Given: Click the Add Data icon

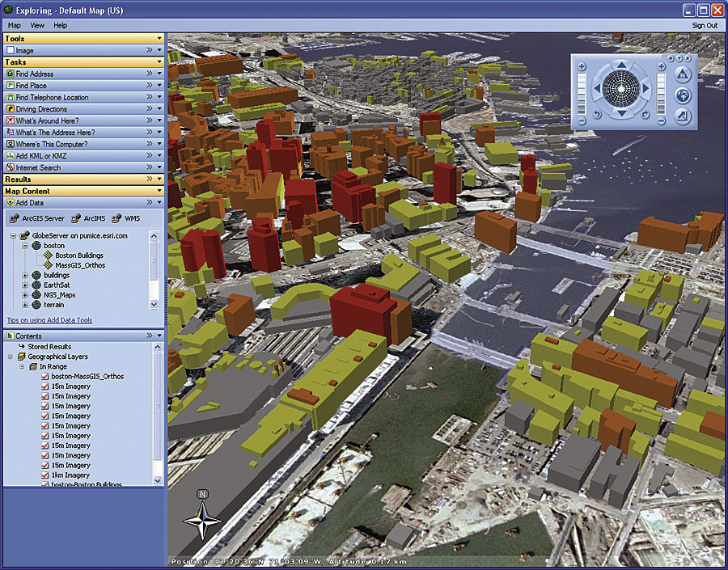Looking at the screenshot, I should [11, 203].
